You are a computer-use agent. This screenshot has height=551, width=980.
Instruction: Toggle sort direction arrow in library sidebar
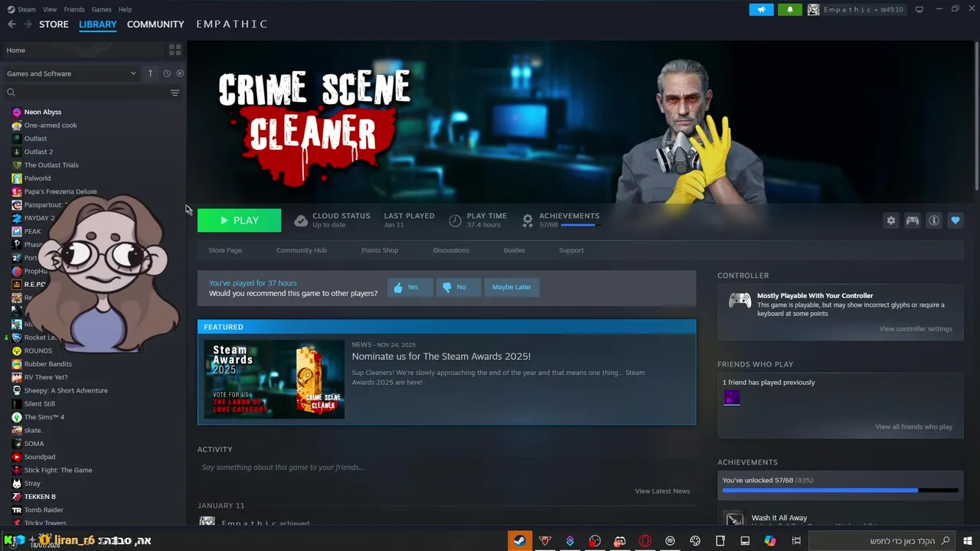click(150, 73)
